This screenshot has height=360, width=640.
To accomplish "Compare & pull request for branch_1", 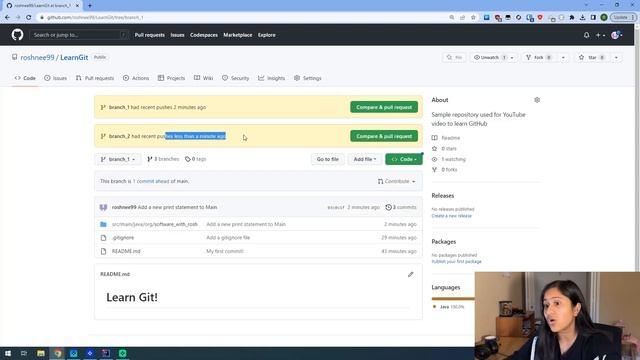I will pyautogui.click(x=384, y=107).
